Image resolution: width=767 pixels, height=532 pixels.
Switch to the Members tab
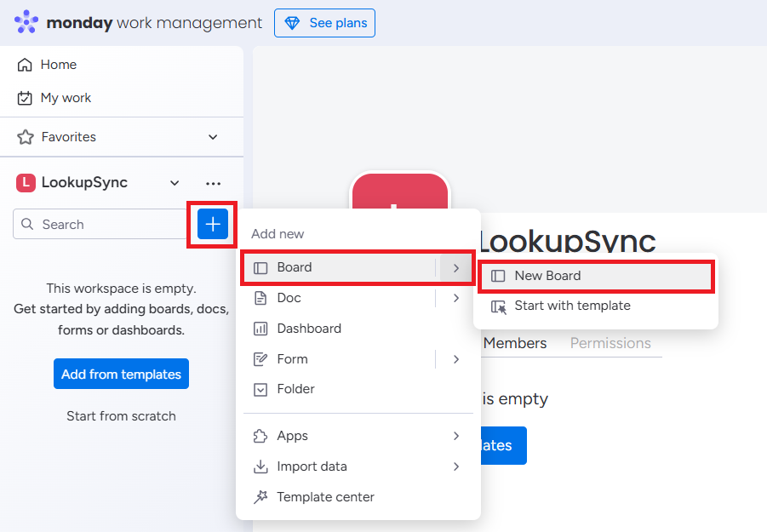[514, 343]
